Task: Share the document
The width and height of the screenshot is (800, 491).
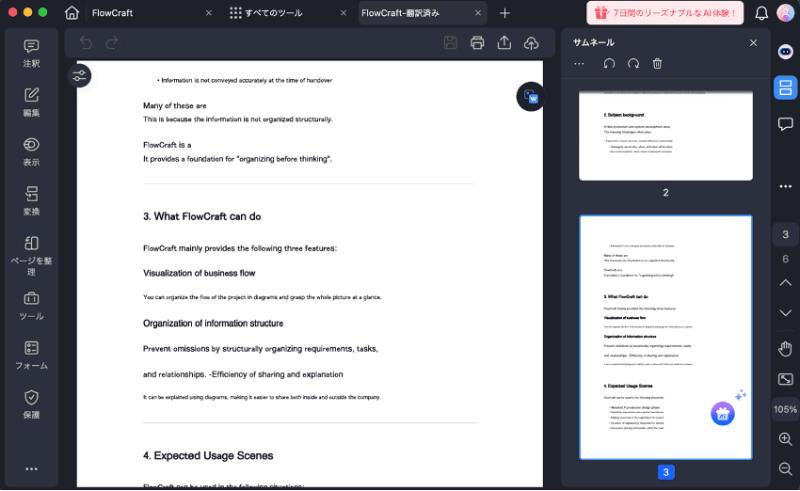Action: [x=504, y=43]
